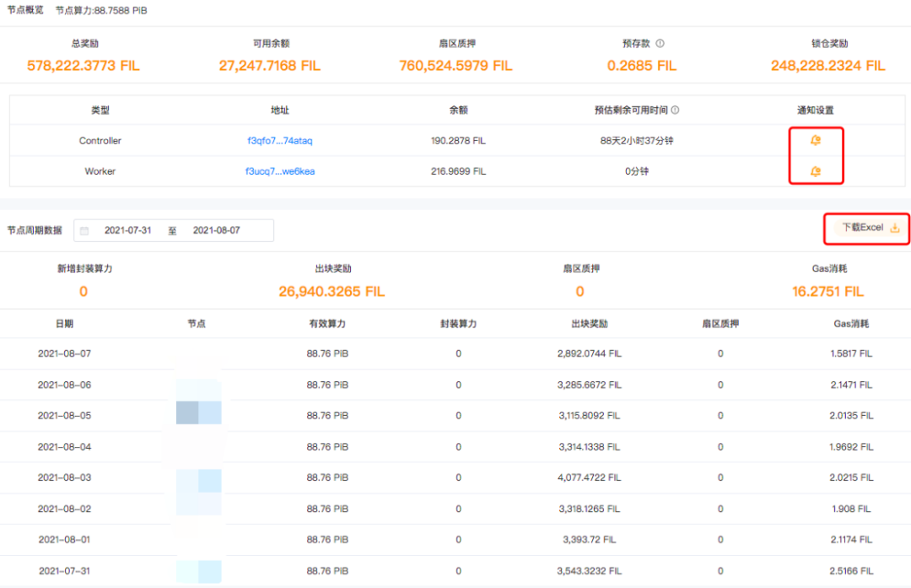Click the Controller notification bell icon

[815, 141]
